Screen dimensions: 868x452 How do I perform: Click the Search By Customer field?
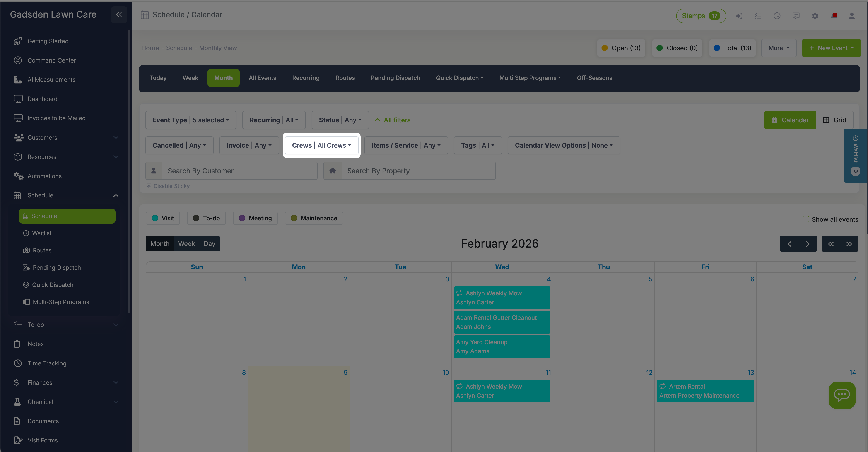click(x=239, y=171)
